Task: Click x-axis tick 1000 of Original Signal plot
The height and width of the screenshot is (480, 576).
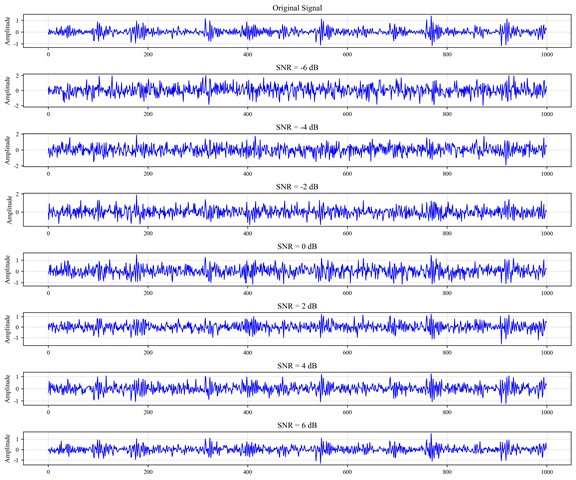Action: (547, 54)
